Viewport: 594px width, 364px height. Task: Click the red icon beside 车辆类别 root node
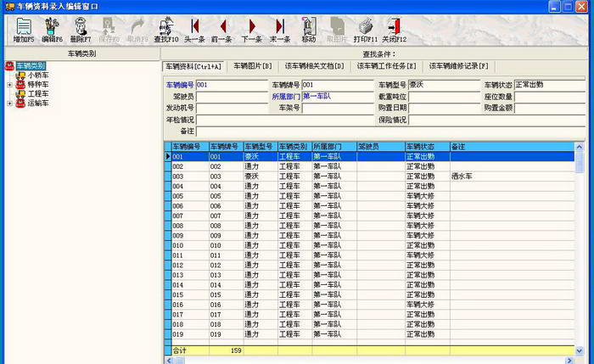click(10, 66)
